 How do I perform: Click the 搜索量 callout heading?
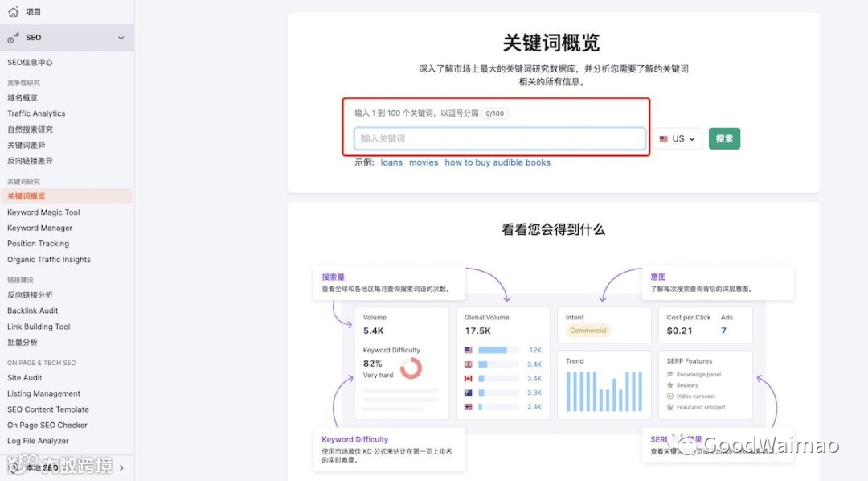(x=334, y=277)
